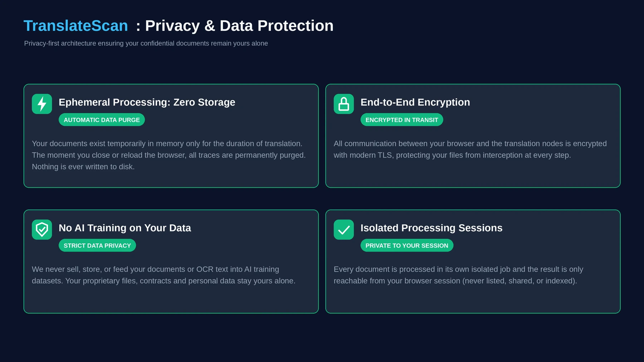Select the No AI Training on Your Data heading
This screenshot has height=362, width=644.
tap(125, 228)
